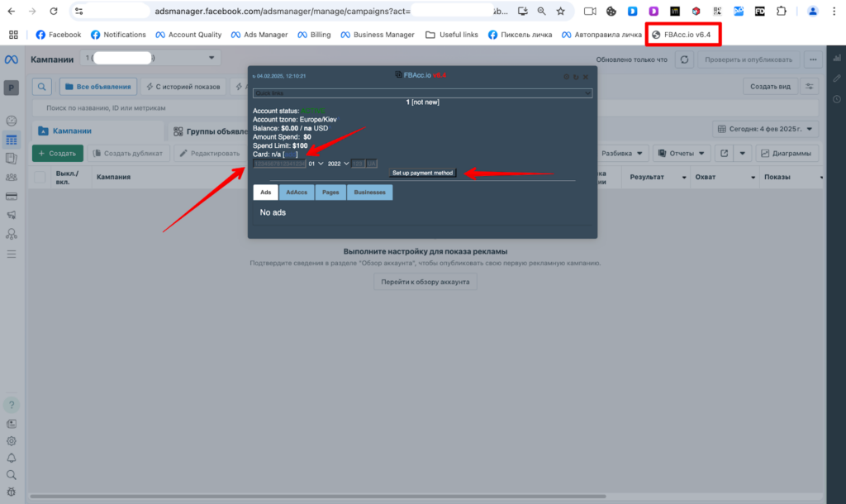The height and width of the screenshot is (504, 846).
Task: Click the copy icon beside FBAcc.io title
Action: 398,74
